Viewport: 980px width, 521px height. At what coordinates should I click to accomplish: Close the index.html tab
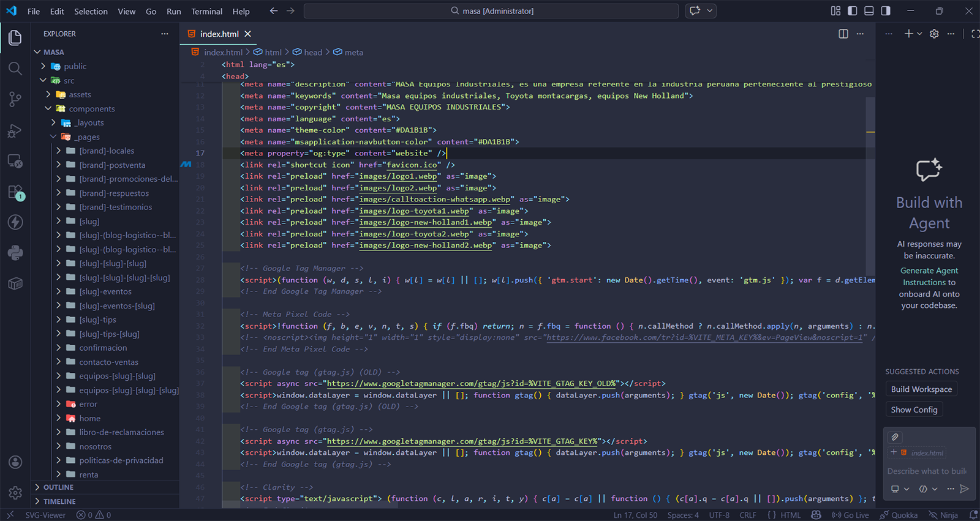pos(247,34)
